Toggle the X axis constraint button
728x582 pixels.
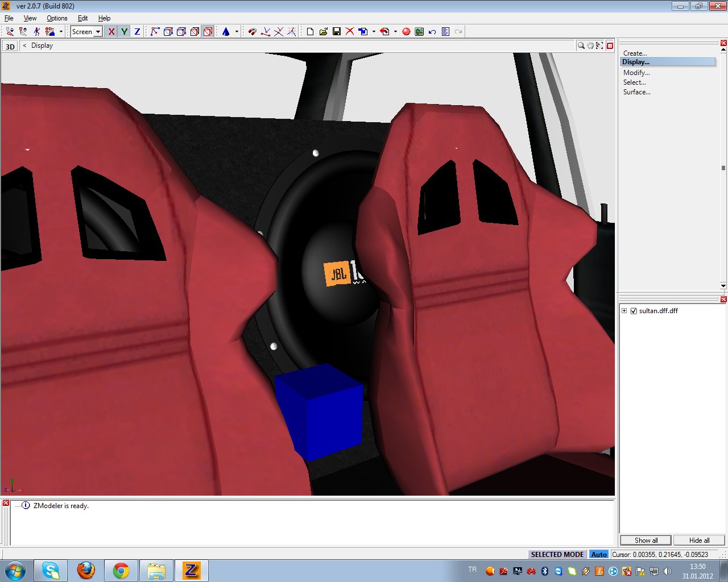(111, 32)
